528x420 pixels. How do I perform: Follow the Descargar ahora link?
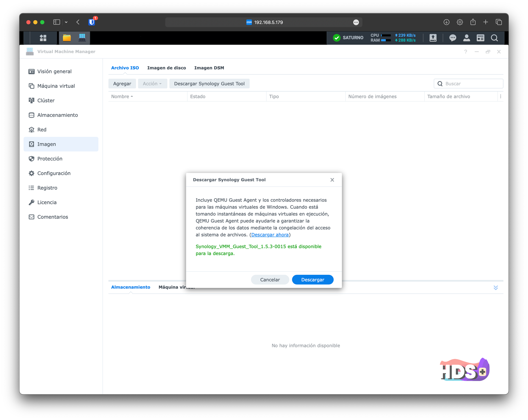coord(270,235)
